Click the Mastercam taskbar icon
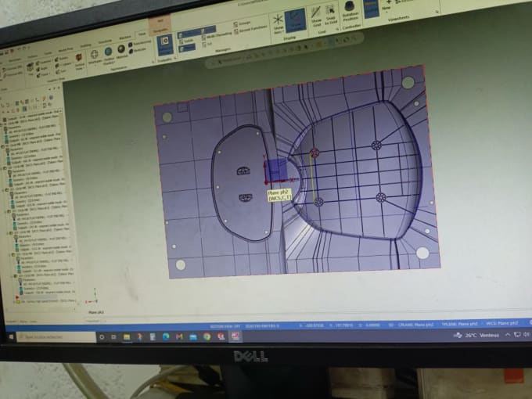Screen dimensions: 532x399 click(235, 336)
